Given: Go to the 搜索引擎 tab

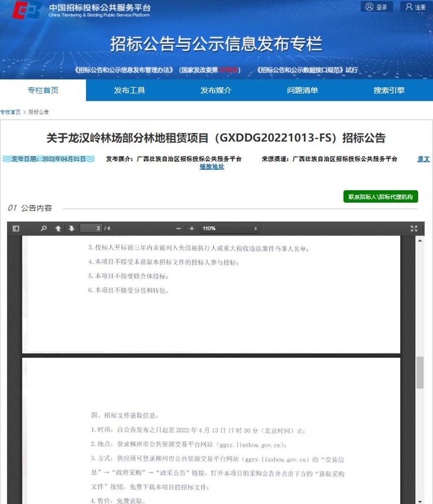Looking at the screenshot, I should (389, 90).
